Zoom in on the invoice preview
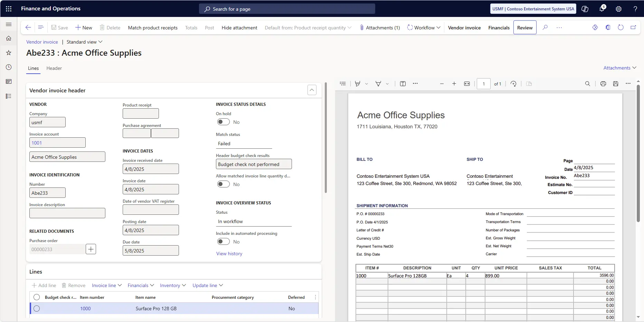The image size is (644, 322). tap(454, 84)
